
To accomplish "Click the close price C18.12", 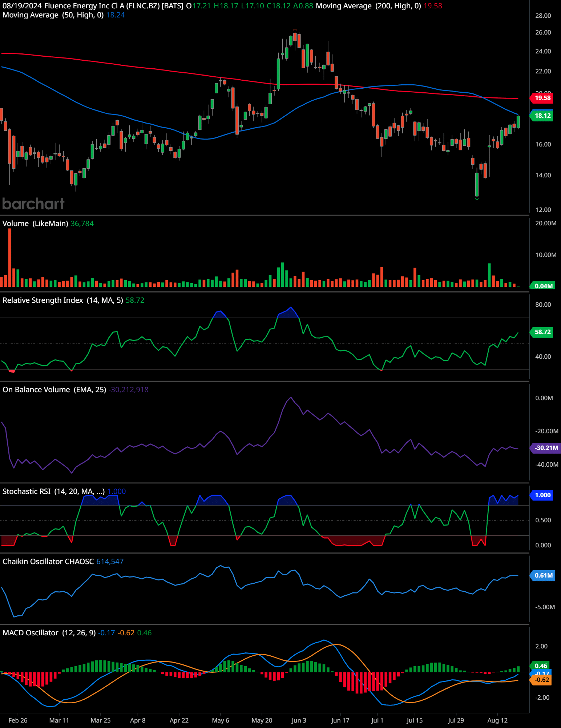I will point(279,6).
